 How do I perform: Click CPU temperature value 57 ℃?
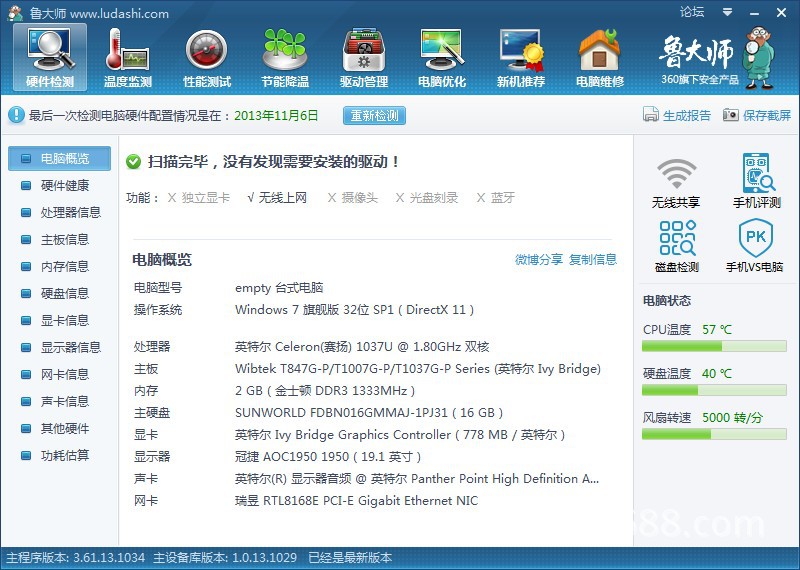(x=717, y=330)
